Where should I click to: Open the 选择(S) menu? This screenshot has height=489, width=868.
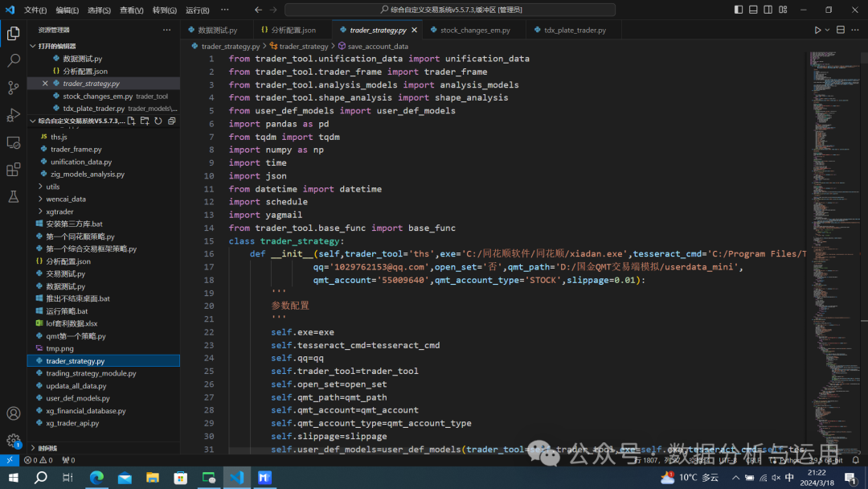pyautogui.click(x=99, y=10)
